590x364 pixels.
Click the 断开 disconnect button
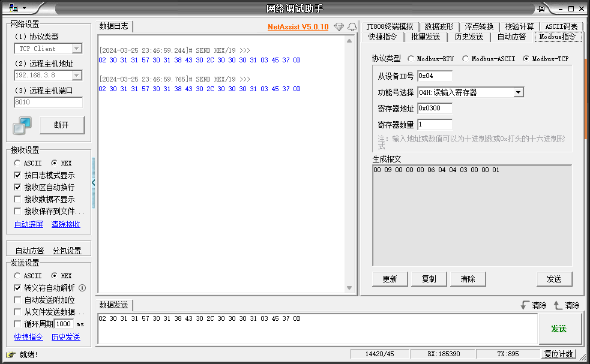(x=62, y=125)
